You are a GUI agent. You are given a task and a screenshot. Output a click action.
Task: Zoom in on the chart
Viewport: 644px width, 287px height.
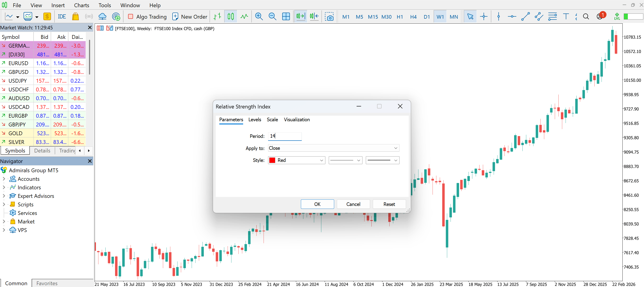coord(259,17)
